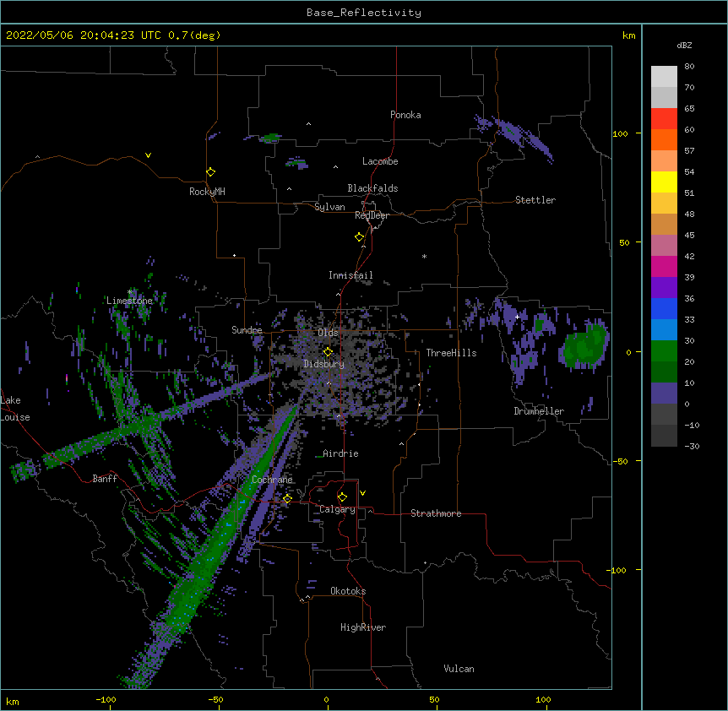
Task: Click the magenta 42 dBZ legend swatch
Action: pos(664,266)
